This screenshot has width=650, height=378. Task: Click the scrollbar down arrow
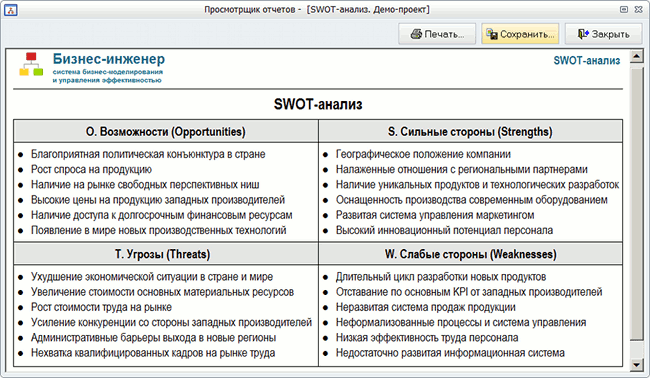(x=636, y=364)
